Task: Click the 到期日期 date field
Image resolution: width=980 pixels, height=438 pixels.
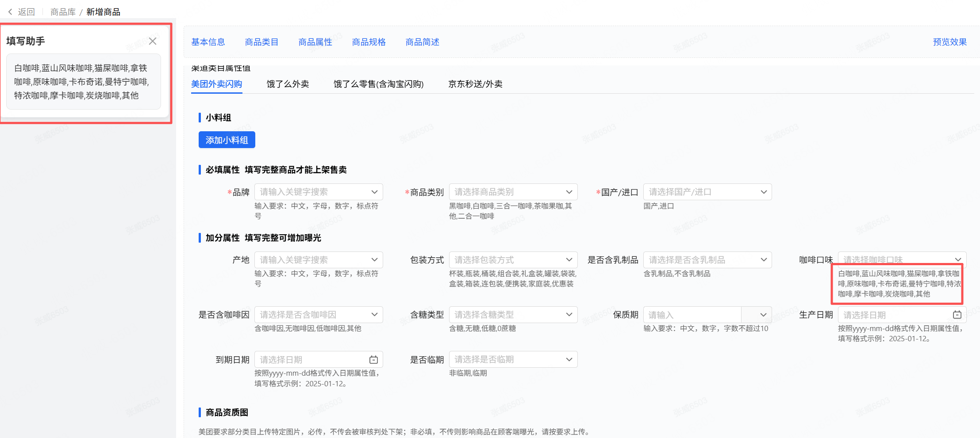Action: tap(319, 359)
